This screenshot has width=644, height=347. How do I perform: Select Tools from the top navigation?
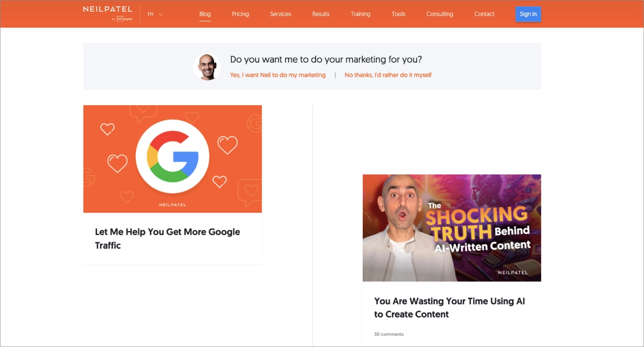398,14
